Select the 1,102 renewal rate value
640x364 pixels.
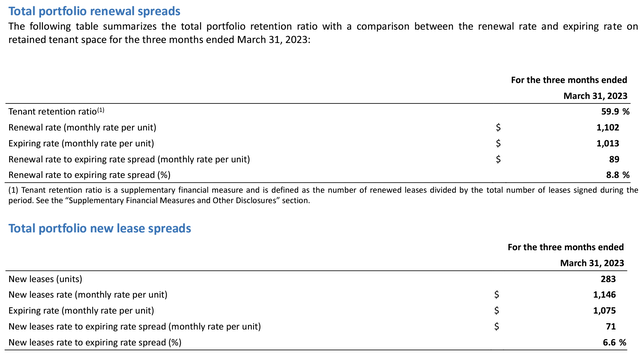[x=608, y=127]
